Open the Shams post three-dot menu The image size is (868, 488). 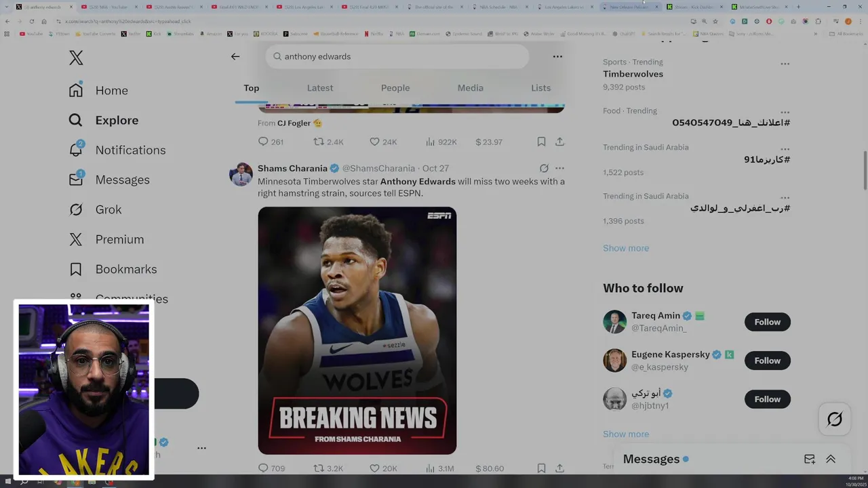point(559,168)
